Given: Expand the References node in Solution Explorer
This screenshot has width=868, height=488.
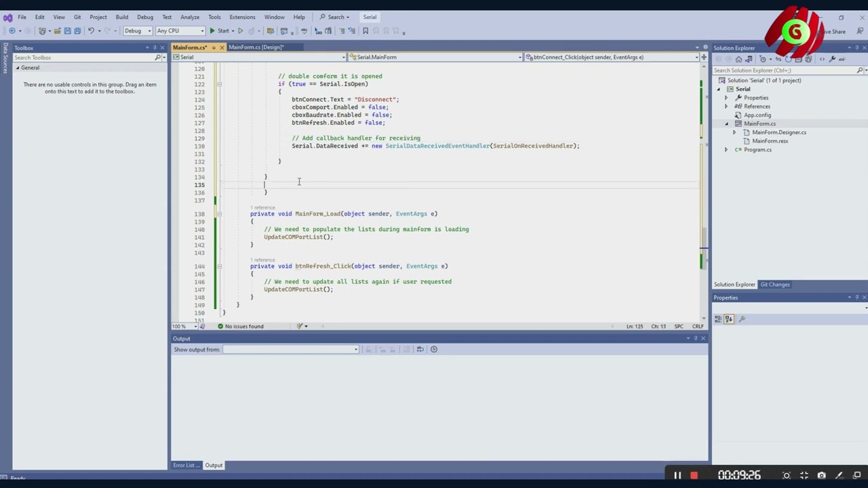Looking at the screenshot, I should [726, 106].
